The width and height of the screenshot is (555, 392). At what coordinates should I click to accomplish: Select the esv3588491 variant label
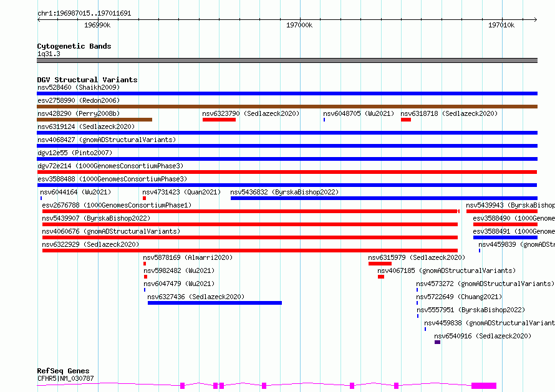tap(514, 231)
